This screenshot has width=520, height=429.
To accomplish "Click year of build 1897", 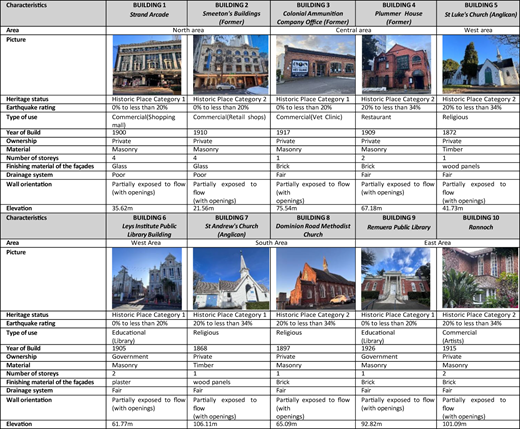I will tap(283, 348).
